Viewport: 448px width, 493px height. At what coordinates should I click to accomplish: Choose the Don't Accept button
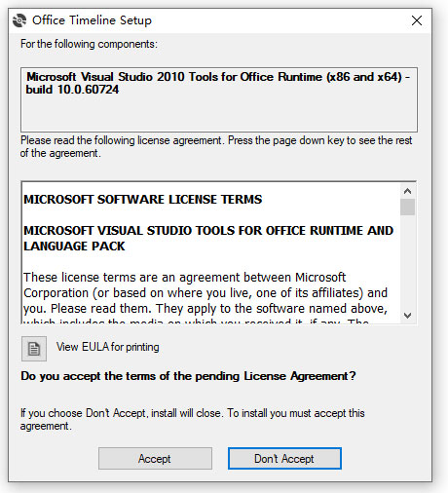pyautogui.click(x=284, y=459)
